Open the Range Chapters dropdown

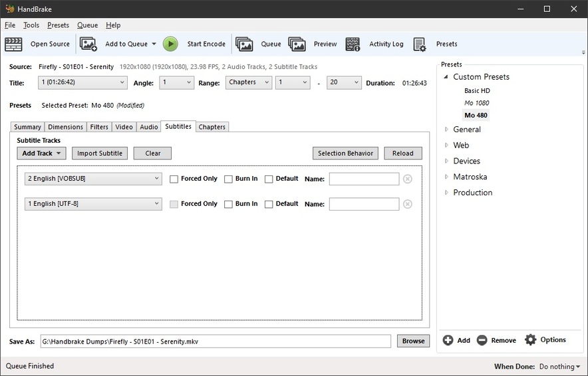(x=249, y=82)
